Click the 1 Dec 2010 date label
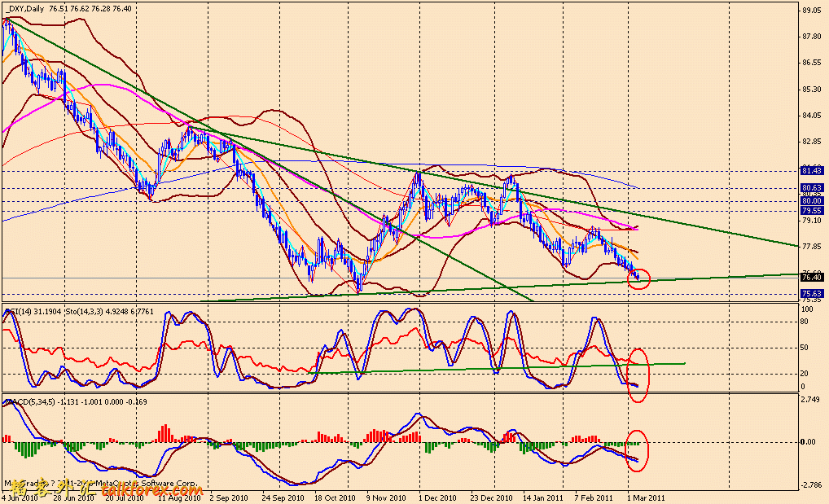 [x=437, y=498]
